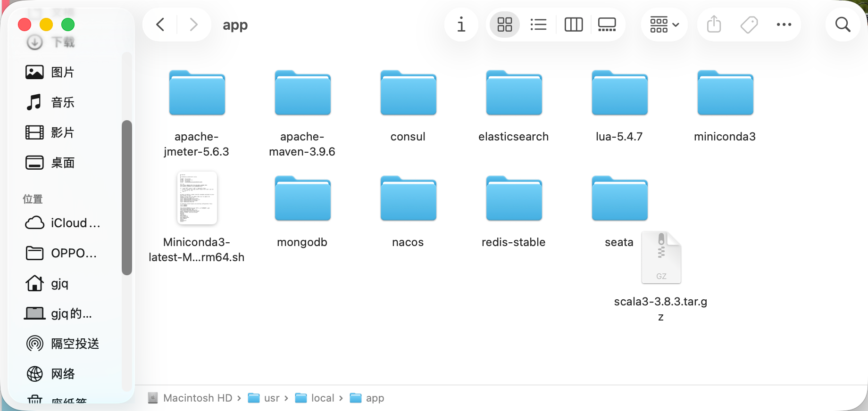
Task: Click the mongodb name label
Action: (302, 242)
